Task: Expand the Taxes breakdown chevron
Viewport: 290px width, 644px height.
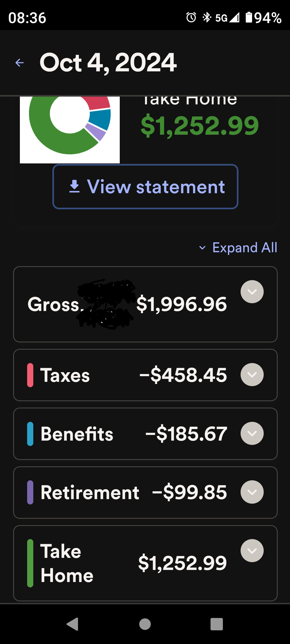Action: point(252,375)
